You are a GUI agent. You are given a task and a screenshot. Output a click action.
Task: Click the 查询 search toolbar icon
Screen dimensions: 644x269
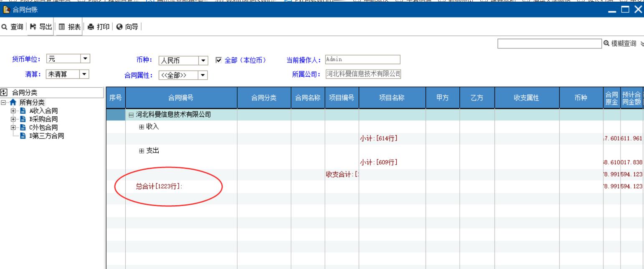click(5, 27)
